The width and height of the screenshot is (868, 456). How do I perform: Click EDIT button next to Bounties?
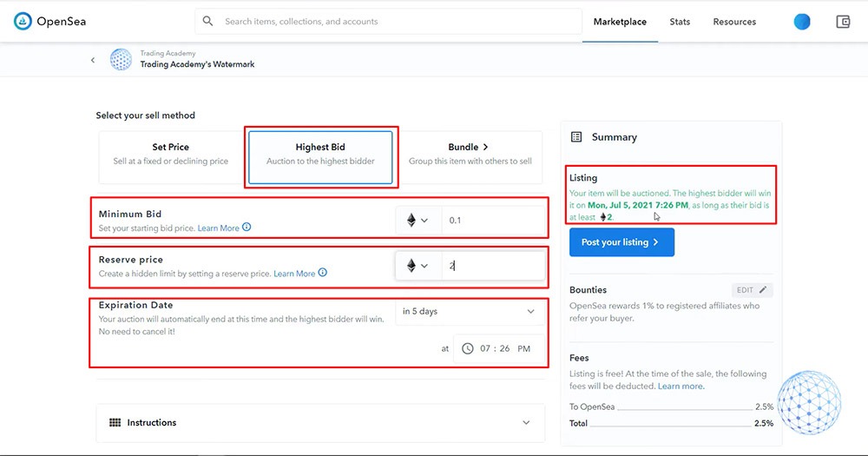(x=752, y=290)
